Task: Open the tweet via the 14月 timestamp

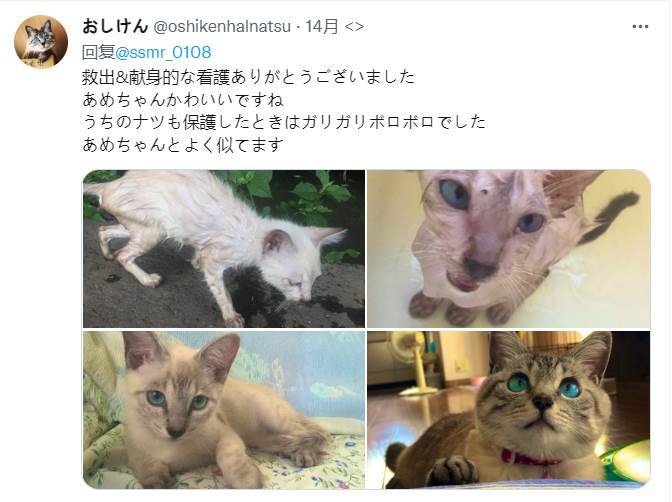Action: 322,27
